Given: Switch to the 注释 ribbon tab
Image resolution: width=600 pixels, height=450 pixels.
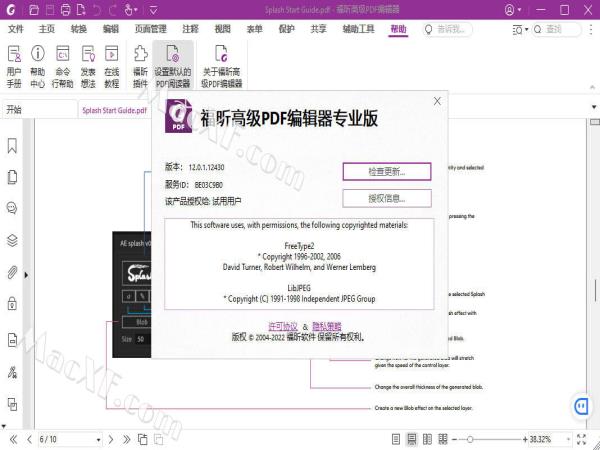Looking at the screenshot, I should 191,29.
